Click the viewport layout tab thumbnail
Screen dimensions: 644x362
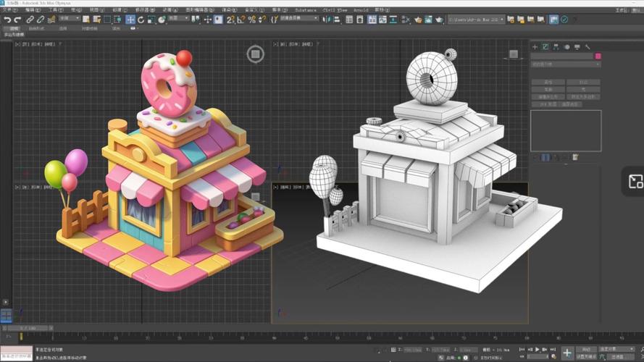pyautogui.click(x=7, y=315)
